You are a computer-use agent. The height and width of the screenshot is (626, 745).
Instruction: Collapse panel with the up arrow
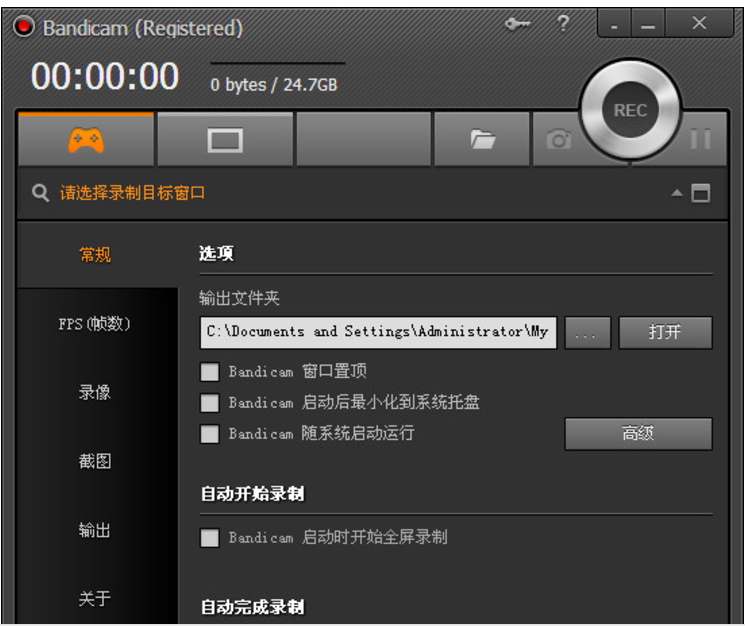(677, 192)
